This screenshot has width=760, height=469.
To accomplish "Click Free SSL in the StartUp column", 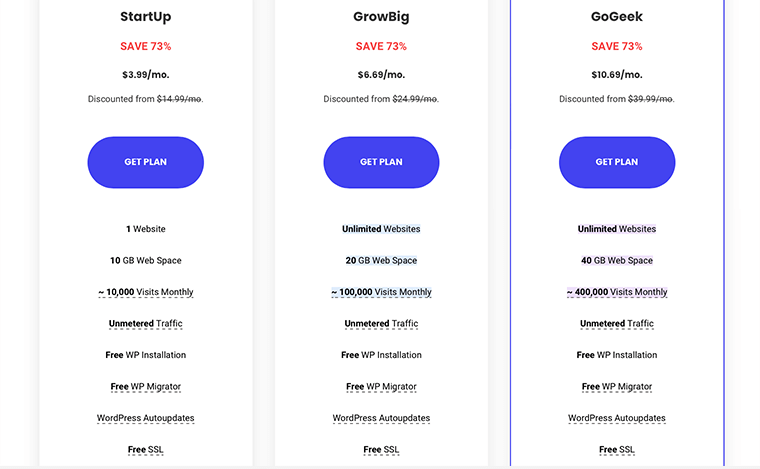I will click(x=146, y=450).
